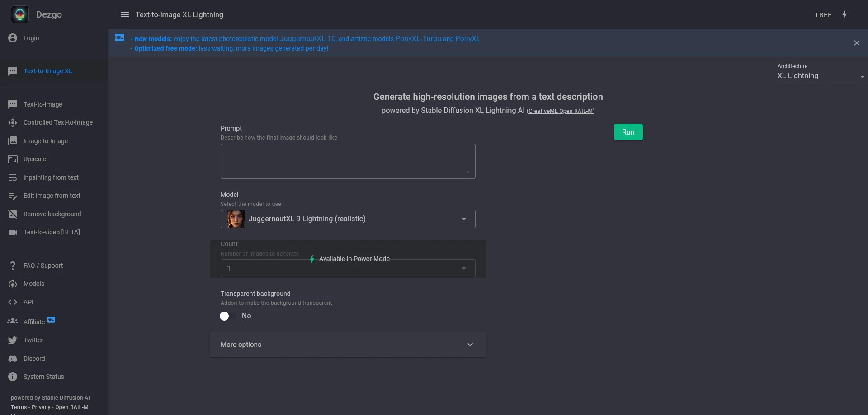
Task: Click the Text-to-Image XL chat icon
Action: (13, 71)
